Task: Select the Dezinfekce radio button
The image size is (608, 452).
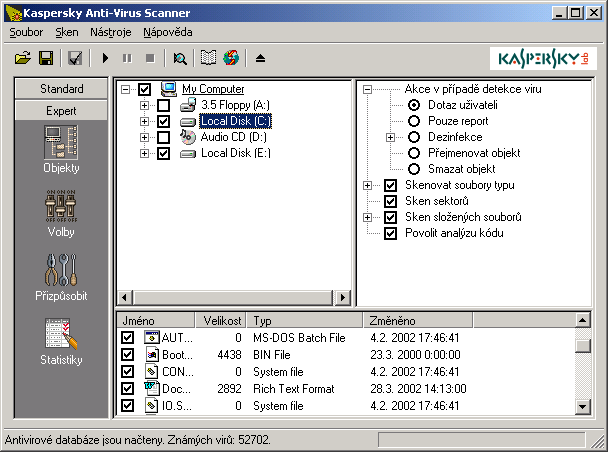Action: click(x=414, y=137)
